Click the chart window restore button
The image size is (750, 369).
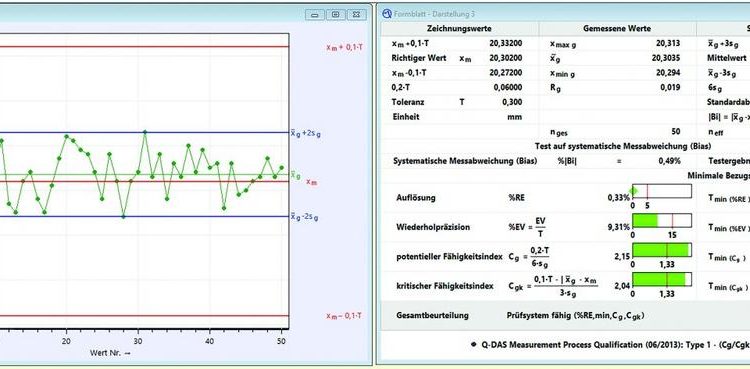(x=336, y=15)
